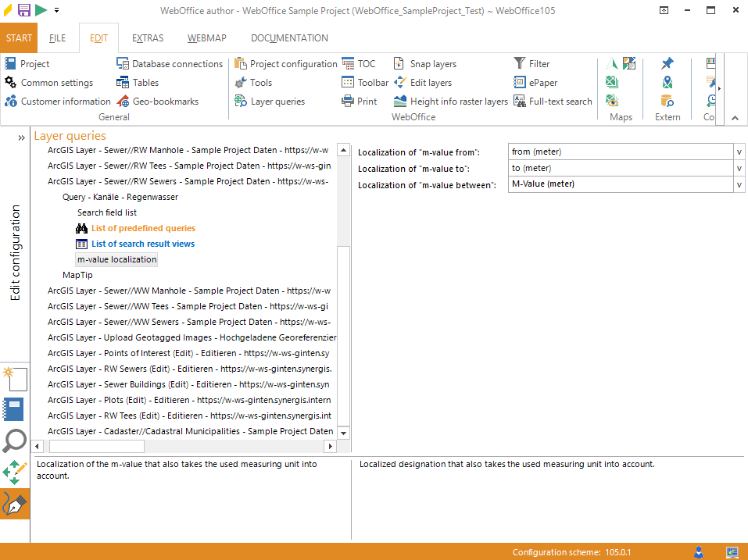Screen dimensions: 748x560
Task: Open List of predefined queries
Action: click(143, 228)
